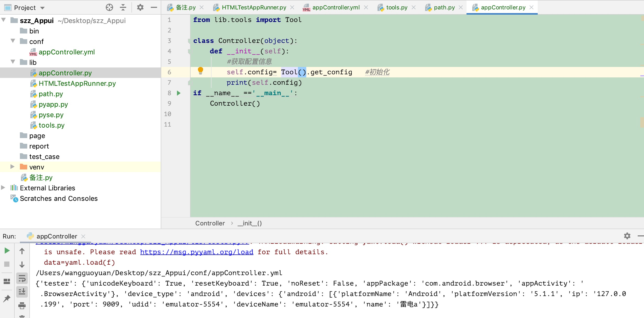Open Project panel settings gear

click(140, 7)
